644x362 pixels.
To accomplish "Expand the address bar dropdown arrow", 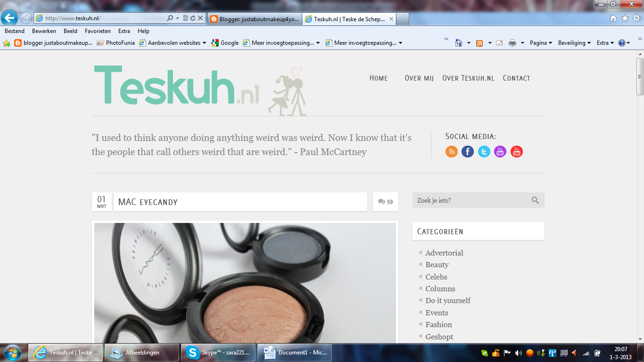I will 178,18.
